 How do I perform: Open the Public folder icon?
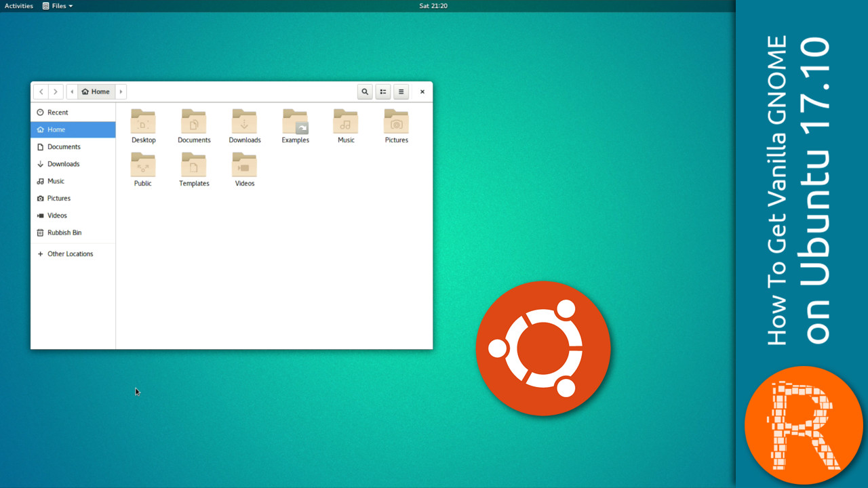143,165
